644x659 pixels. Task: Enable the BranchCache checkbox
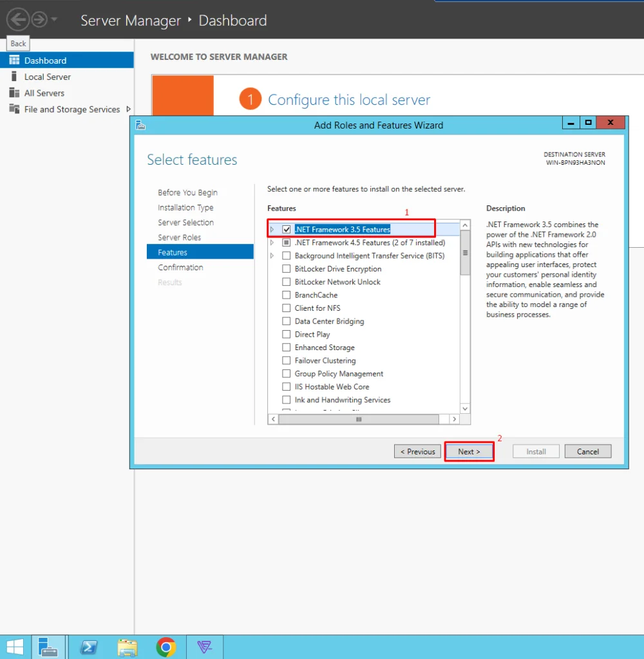point(287,295)
